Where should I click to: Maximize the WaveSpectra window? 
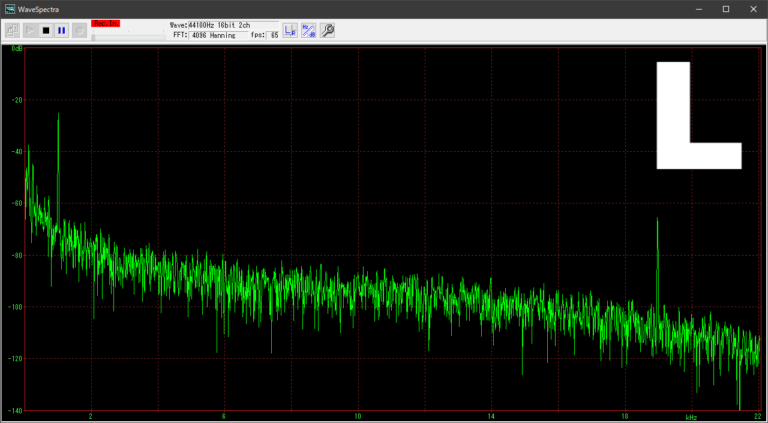725,8
